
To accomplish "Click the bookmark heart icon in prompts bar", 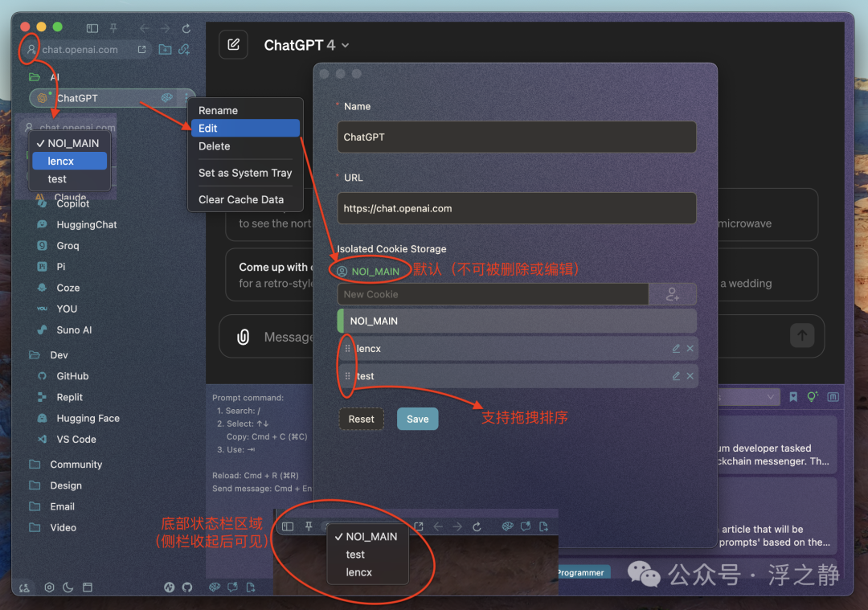I will (x=793, y=397).
